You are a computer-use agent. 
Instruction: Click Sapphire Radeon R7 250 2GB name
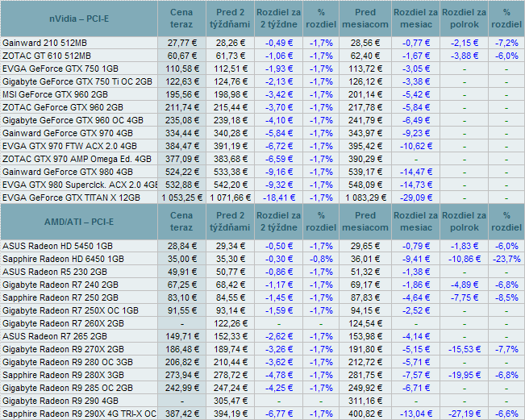pyautogui.click(x=60, y=297)
